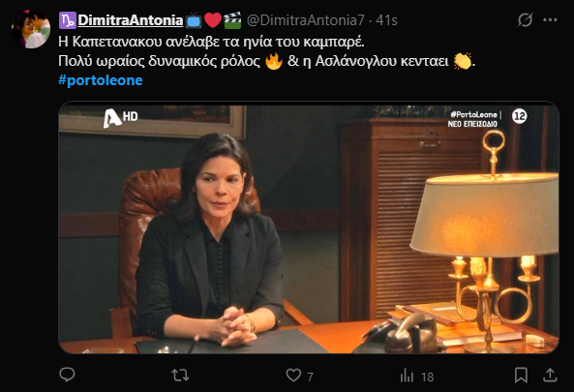Bookmark this tweet
This screenshot has height=392, width=574.
coord(521,376)
